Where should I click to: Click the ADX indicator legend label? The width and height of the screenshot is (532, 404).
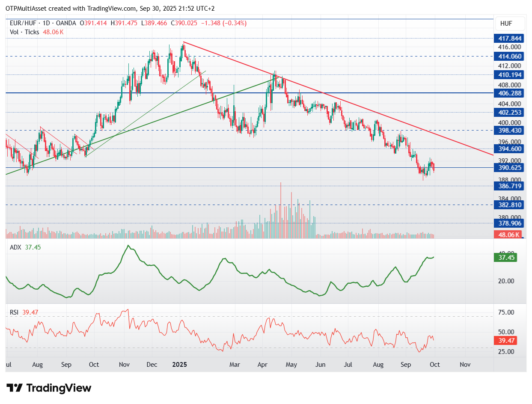[16, 247]
